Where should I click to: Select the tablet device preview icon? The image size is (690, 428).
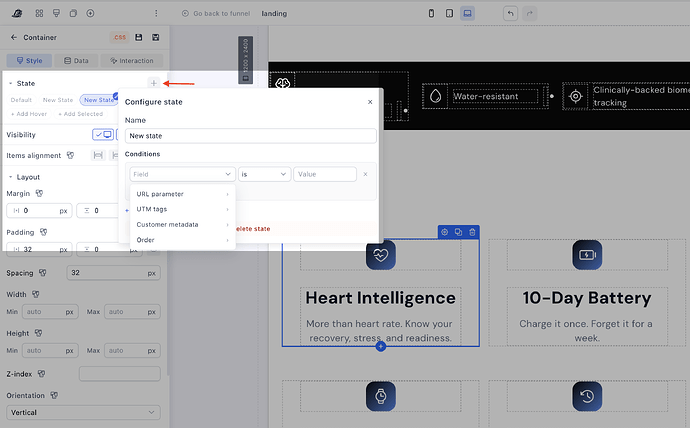pos(449,13)
